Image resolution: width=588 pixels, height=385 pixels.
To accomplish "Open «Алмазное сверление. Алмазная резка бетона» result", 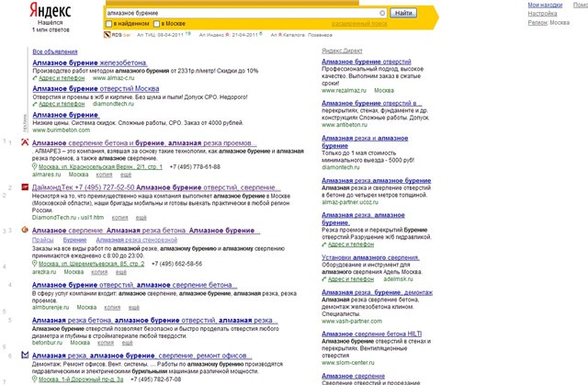I will coord(146,231).
